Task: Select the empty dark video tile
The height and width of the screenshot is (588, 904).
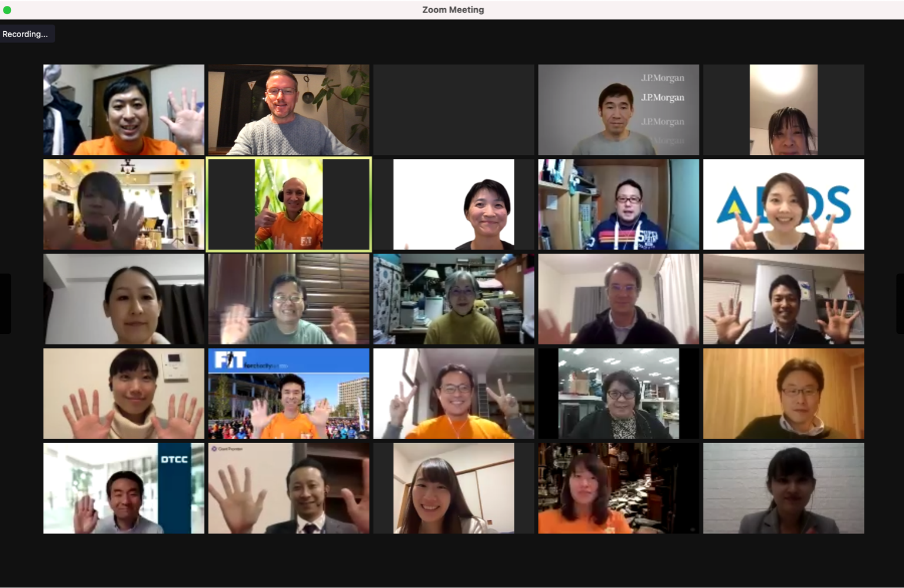Action: click(x=453, y=110)
